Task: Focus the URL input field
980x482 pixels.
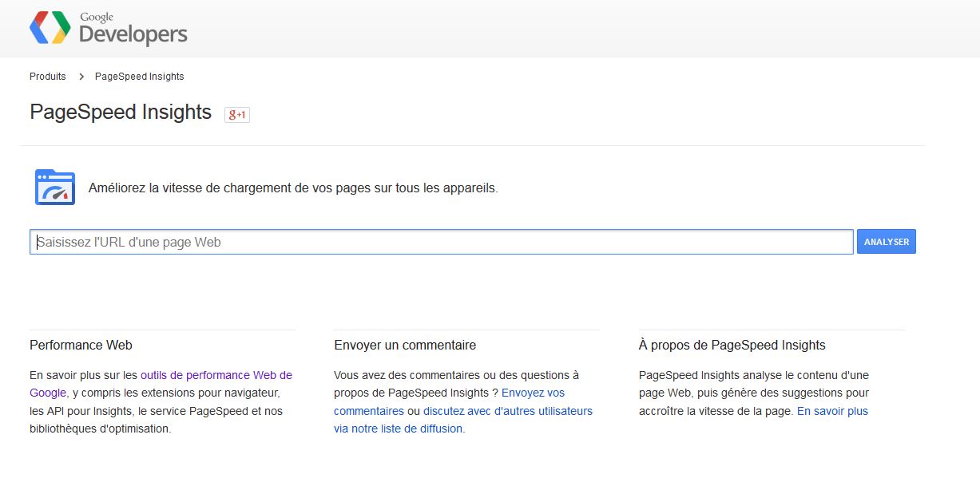Action: click(x=442, y=242)
